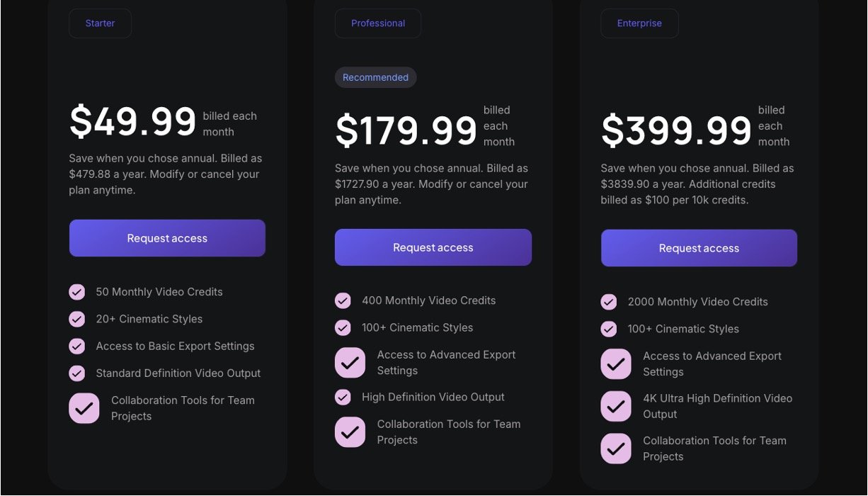This screenshot has height=496, width=868.
Task: Click large checkmark for Enterprise Advanced Export Settings
Action: (616, 363)
